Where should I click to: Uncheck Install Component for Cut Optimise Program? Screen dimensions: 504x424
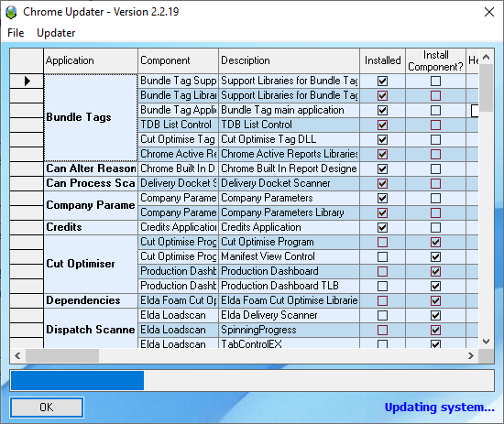(x=435, y=242)
